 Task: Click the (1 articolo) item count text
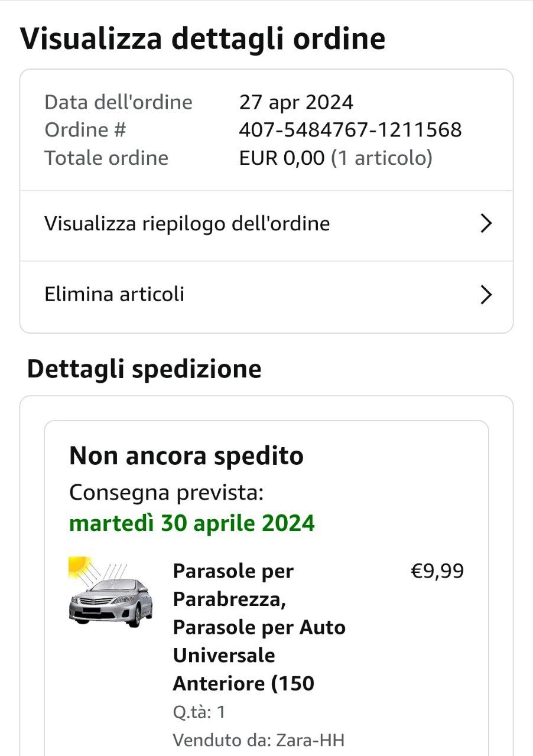click(381, 158)
